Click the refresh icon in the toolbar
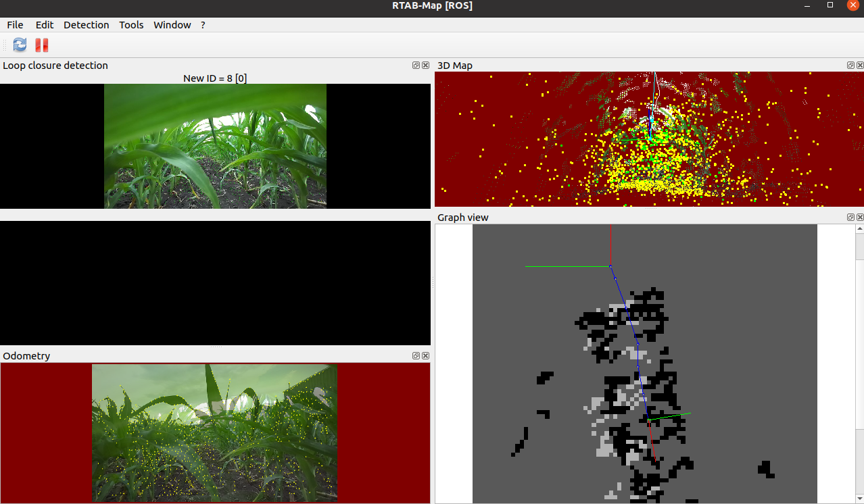 (20, 45)
